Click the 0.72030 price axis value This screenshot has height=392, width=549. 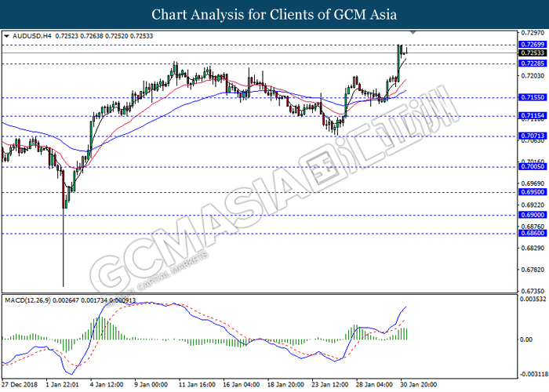pos(533,75)
